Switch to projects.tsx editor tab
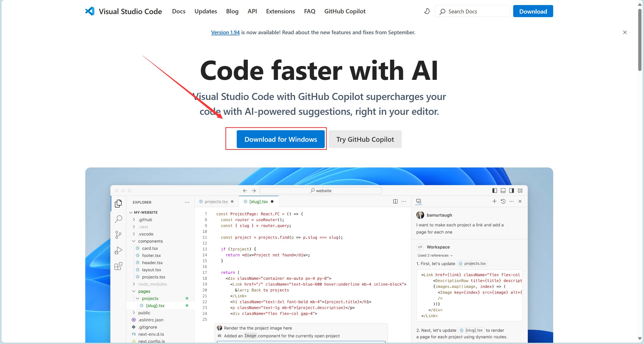The height and width of the screenshot is (344, 644). (216, 201)
